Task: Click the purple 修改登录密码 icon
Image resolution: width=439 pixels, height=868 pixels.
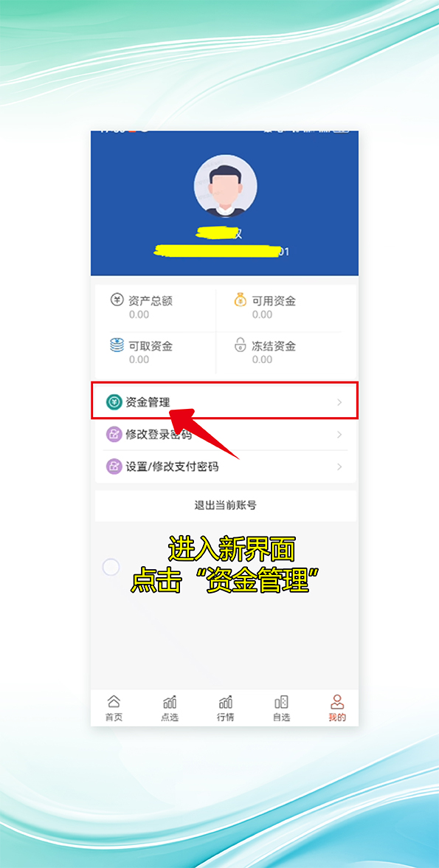Action: (x=114, y=435)
